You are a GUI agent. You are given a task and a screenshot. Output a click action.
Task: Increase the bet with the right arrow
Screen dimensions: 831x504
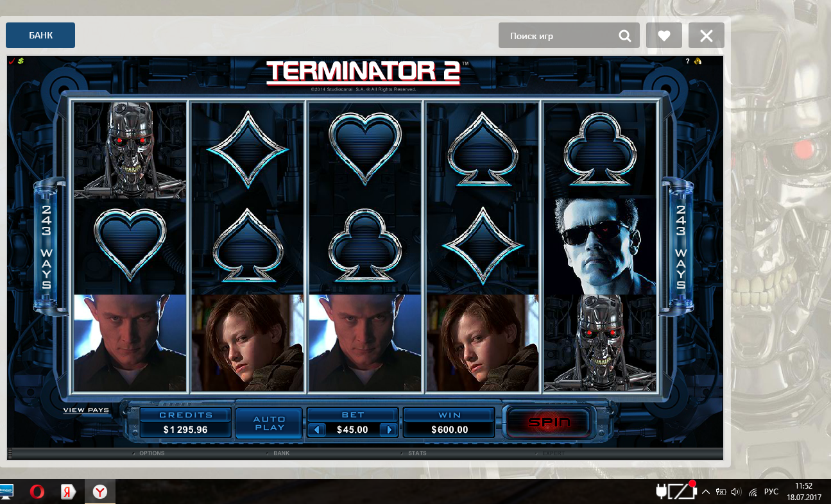[x=388, y=430]
